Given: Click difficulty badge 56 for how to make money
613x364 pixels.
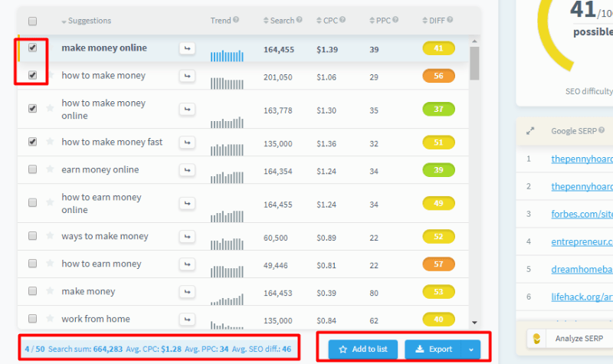Looking at the screenshot, I should click(438, 76).
